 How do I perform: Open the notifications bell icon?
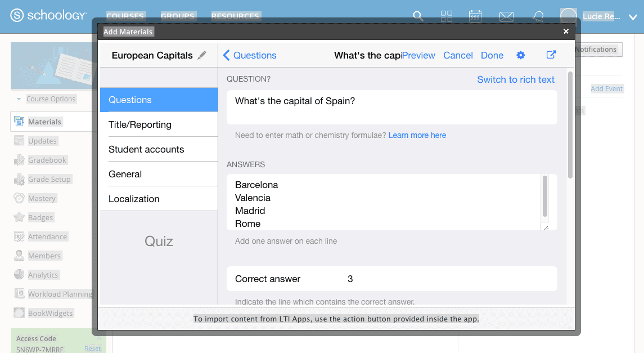click(x=538, y=16)
